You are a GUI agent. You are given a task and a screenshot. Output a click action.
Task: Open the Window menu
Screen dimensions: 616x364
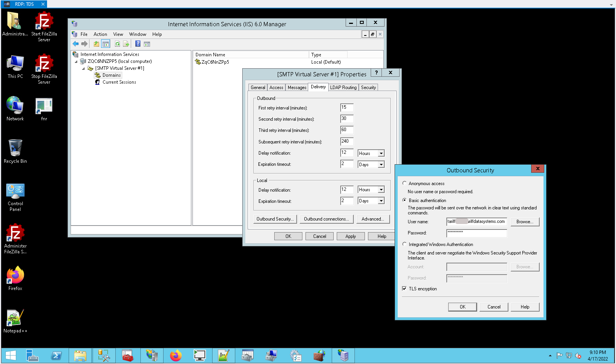click(138, 34)
